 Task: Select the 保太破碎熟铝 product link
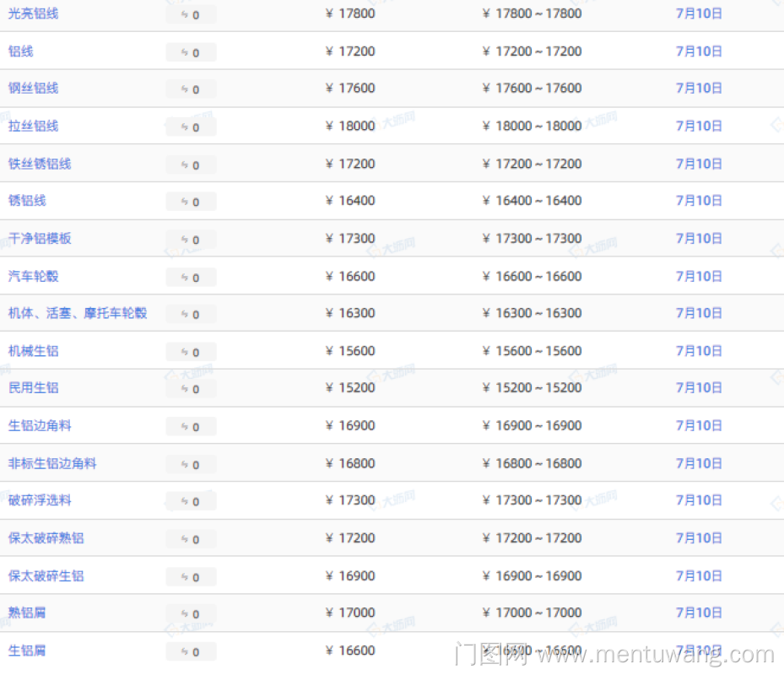click(46, 537)
